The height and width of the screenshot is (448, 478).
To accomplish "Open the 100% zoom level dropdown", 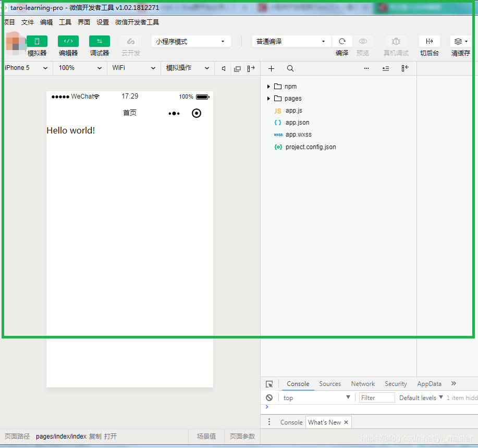I will click(80, 68).
